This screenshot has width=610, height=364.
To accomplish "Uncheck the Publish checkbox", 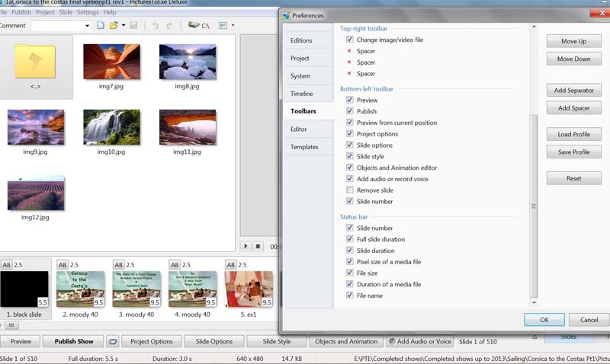I will coord(350,111).
